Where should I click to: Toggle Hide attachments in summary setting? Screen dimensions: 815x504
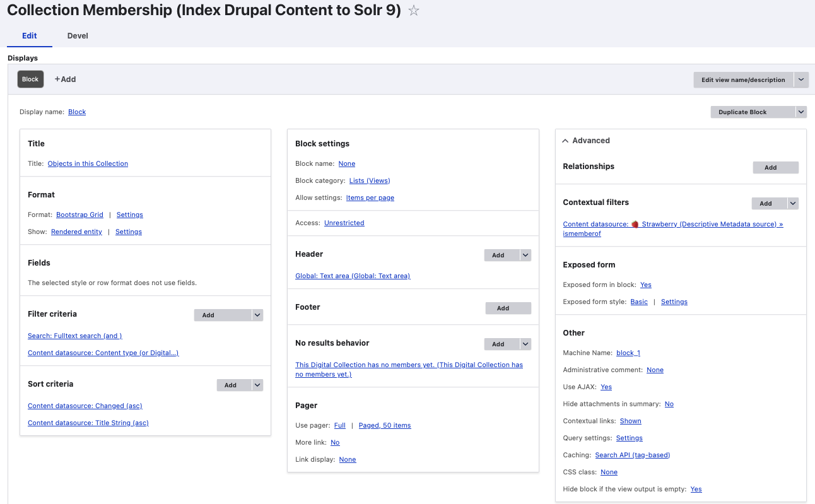(669, 404)
